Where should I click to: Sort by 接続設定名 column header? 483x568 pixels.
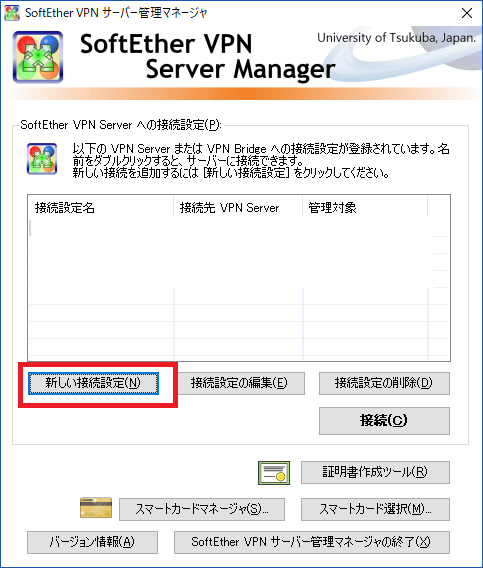(101, 208)
